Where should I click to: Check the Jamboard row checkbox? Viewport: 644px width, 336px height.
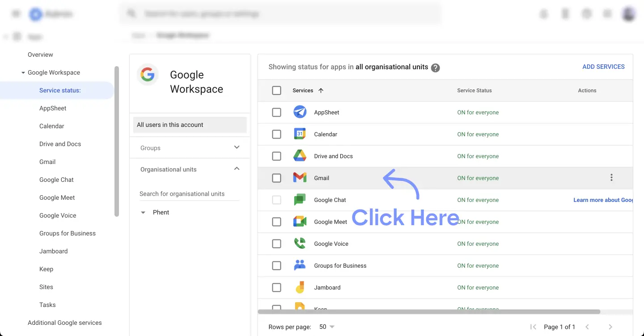tap(277, 287)
